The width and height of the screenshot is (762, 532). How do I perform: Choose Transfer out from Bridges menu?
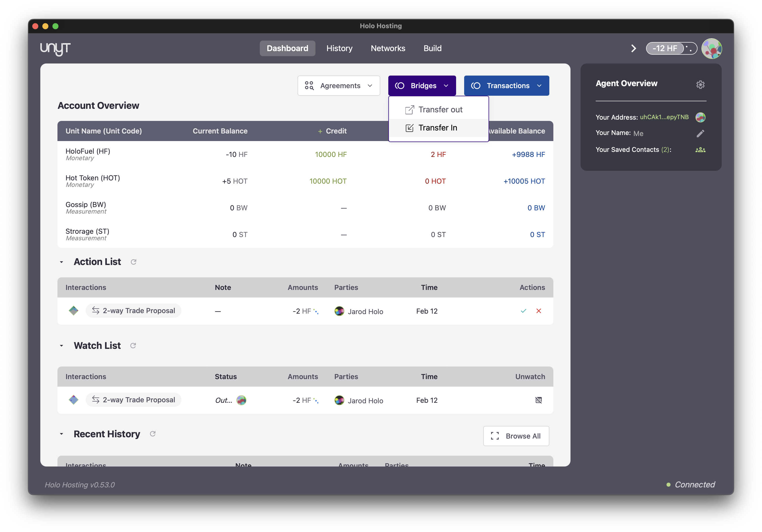click(x=440, y=110)
